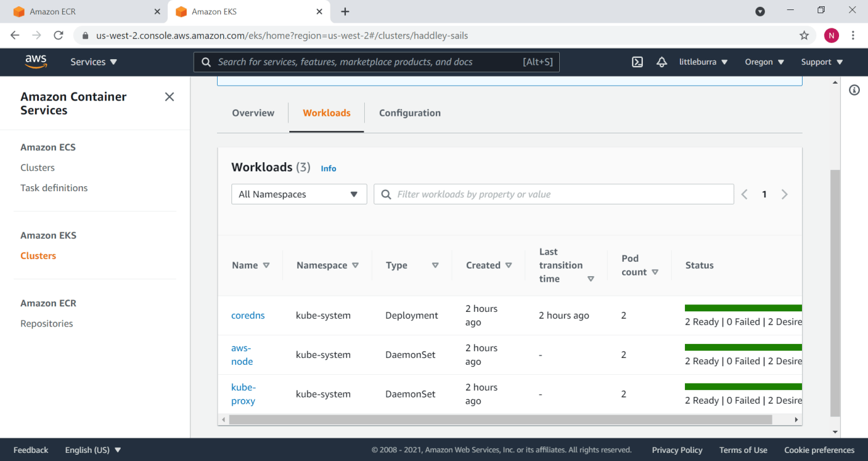The image size is (868, 461).
Task: Open a new browser tab
Action: pos(345,11)
